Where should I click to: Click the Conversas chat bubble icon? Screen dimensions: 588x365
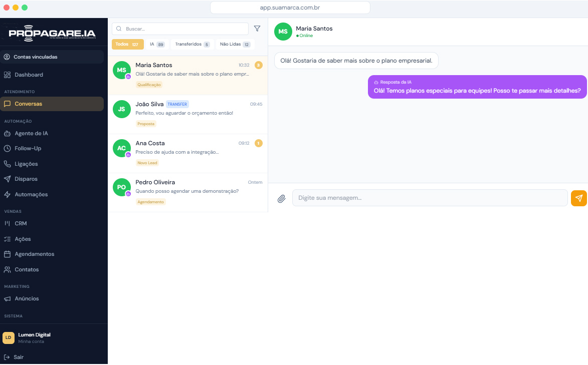coord(7,104)
